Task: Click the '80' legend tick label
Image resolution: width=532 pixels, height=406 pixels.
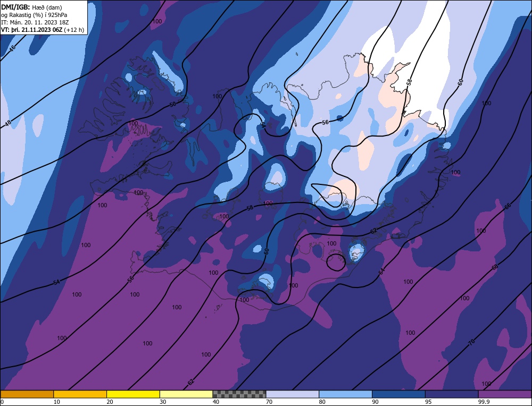Action: 322,402
